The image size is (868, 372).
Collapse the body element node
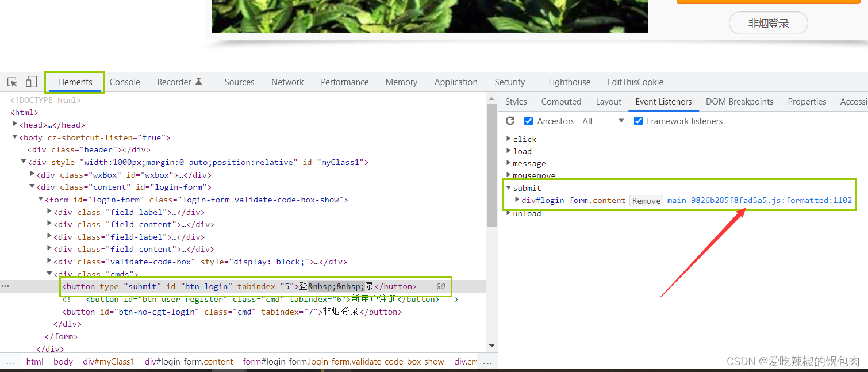pos(15,137)
